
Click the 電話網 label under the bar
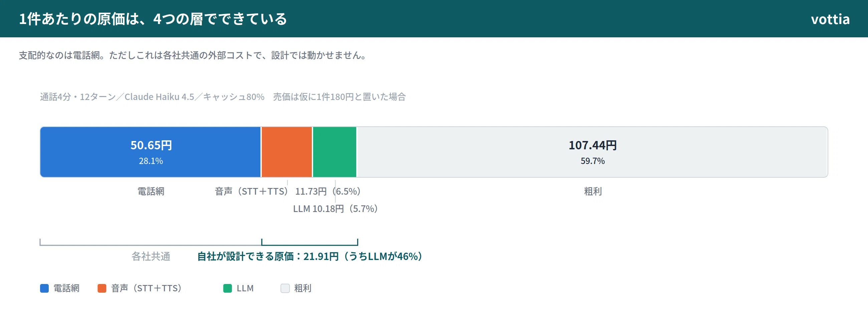(151, 191)
